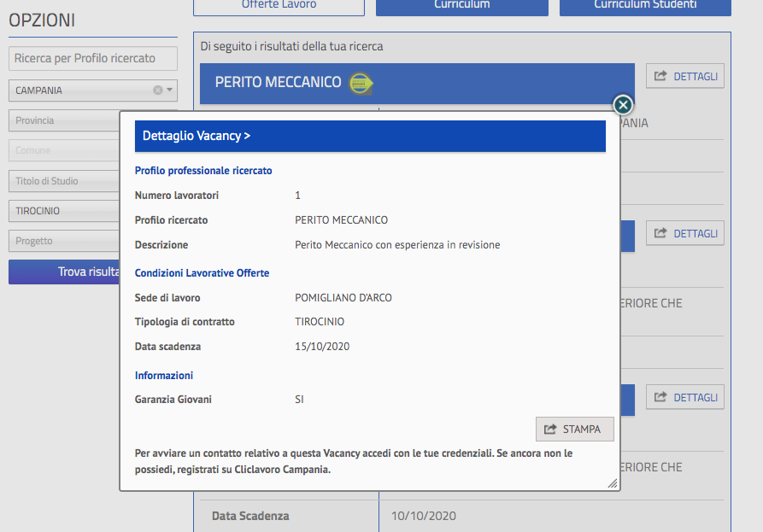Click the TIROCINIO contract value in popup
The image size is (763, 532).
coord(320,322)
